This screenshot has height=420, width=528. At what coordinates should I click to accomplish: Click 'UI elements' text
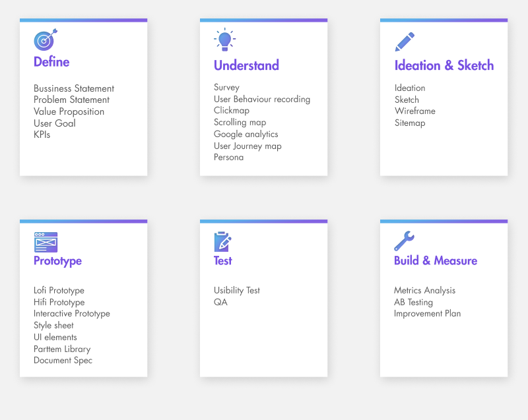pos(55,338)
